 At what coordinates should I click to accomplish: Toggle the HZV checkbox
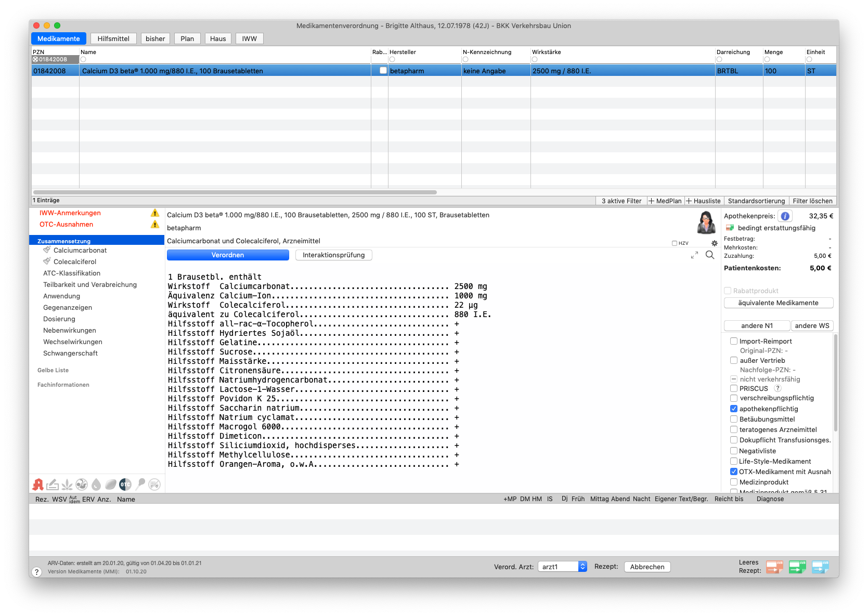675,243
